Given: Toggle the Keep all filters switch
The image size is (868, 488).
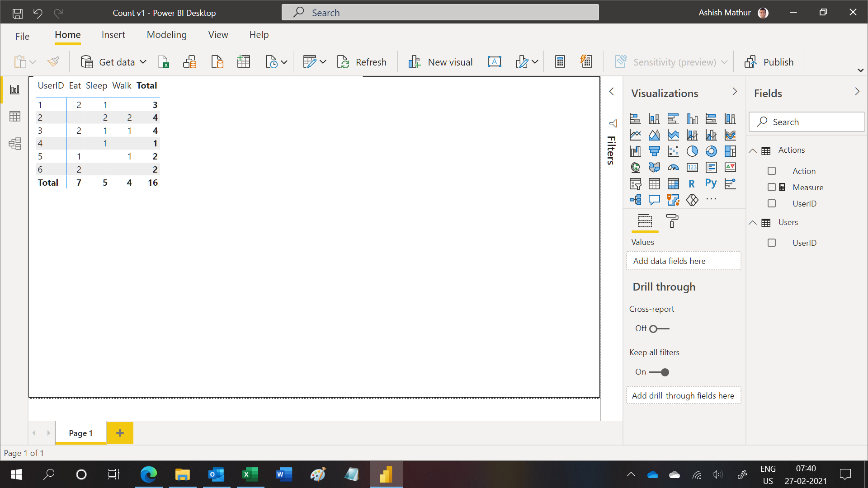Looking at the screenshot, I should click(659, 372).
